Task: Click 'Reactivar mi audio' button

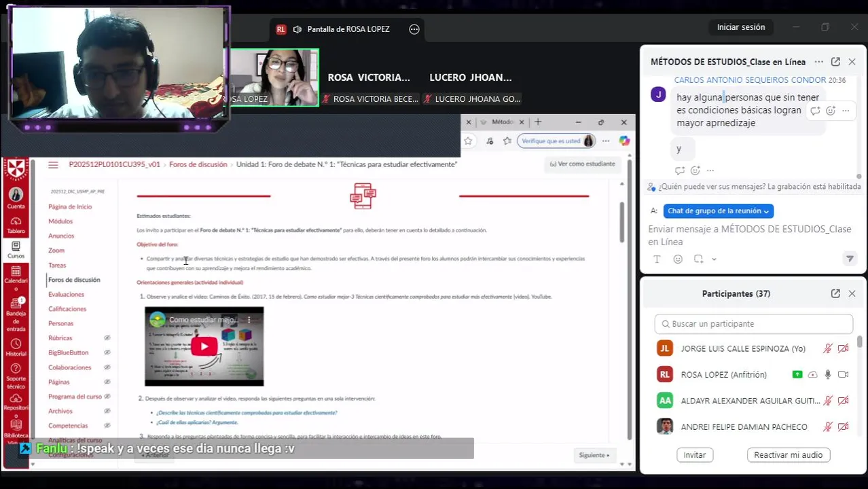Action: [x=789, y=455]
